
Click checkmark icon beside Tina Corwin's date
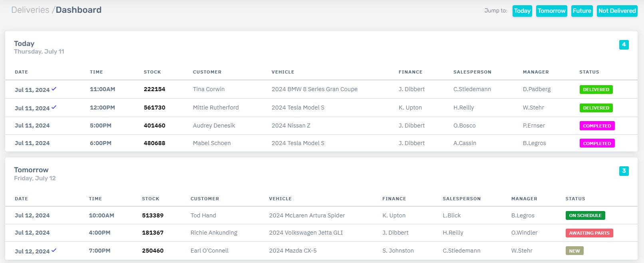click(54, 89)
